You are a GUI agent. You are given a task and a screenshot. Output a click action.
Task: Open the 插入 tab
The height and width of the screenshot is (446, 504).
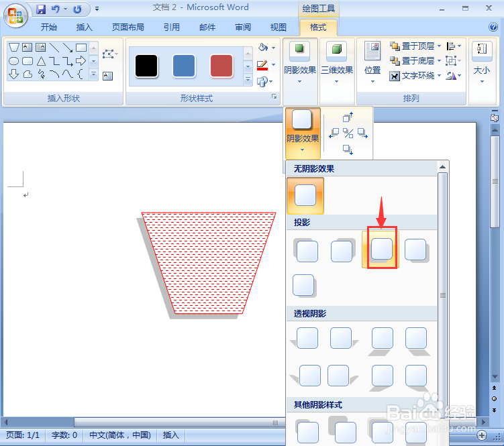84,27
